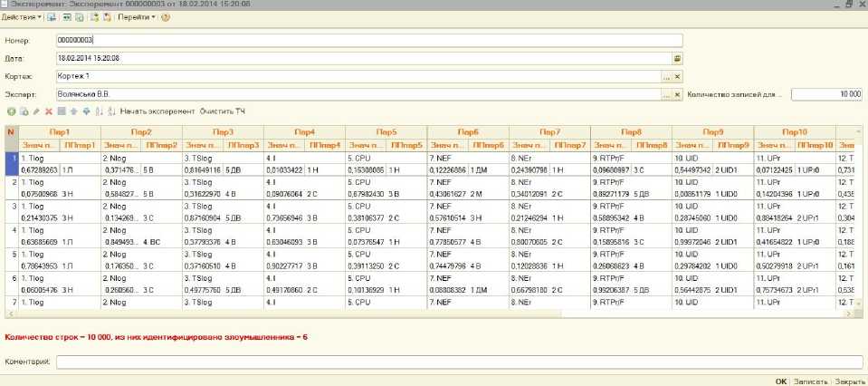Image resolution: width=868 pixels, height=386 pixels.
Task: Click Очистить ТЧ button
Action: pos(223,111)
